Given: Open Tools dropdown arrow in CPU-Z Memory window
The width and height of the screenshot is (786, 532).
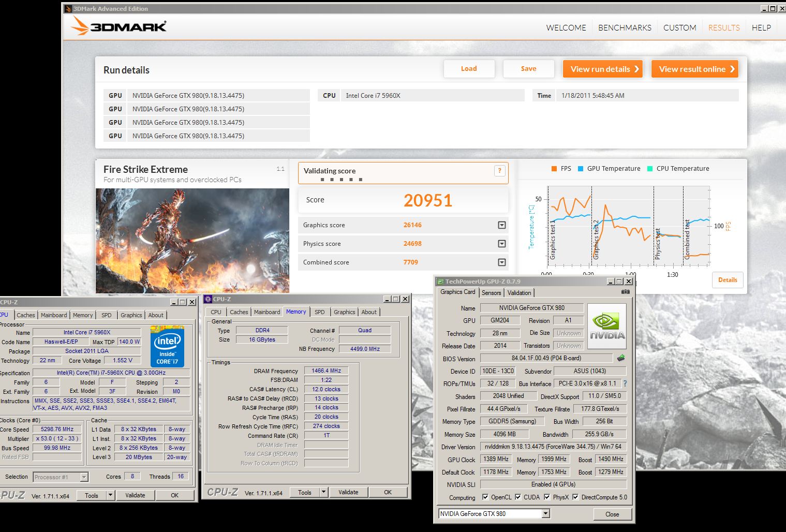Looking at the screenshot, I should 323,492.
